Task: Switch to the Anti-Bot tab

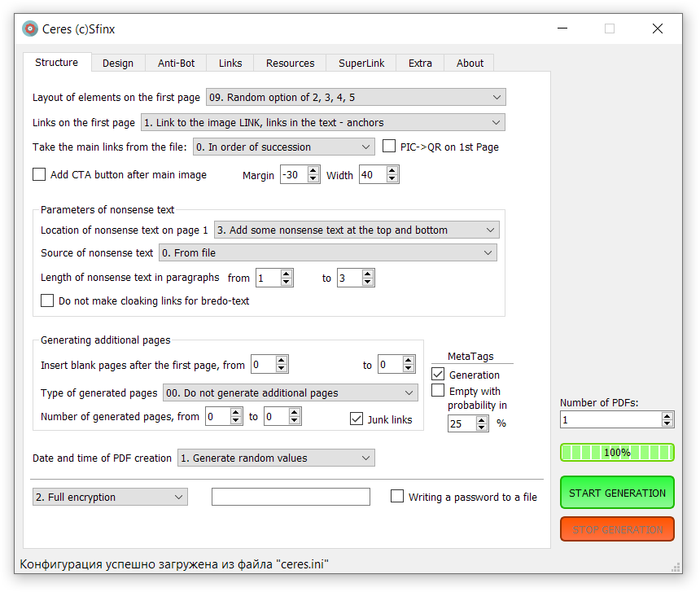Action: coord(176,64)
